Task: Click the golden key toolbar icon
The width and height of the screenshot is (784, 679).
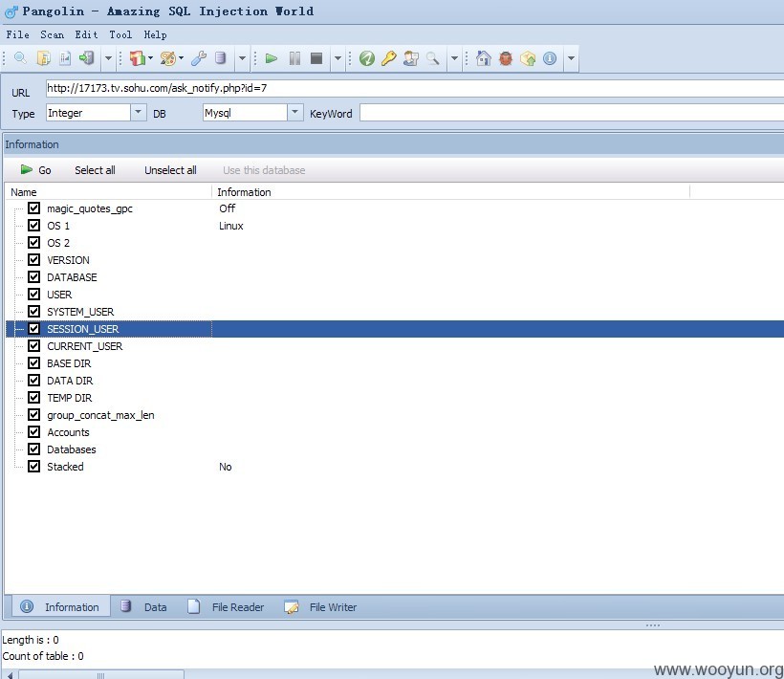Action: click(x=389, y=58)
